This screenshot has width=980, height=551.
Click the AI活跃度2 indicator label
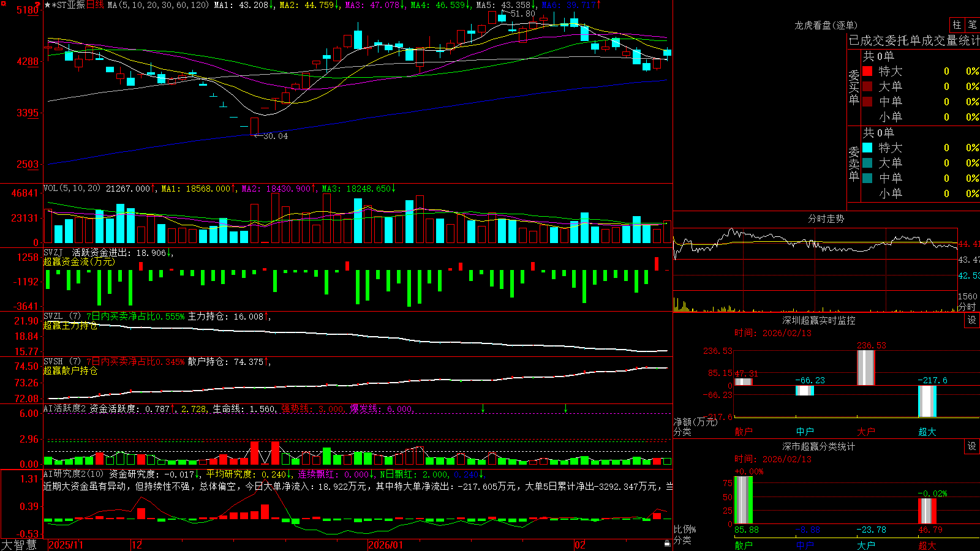(x=64, y=408)
